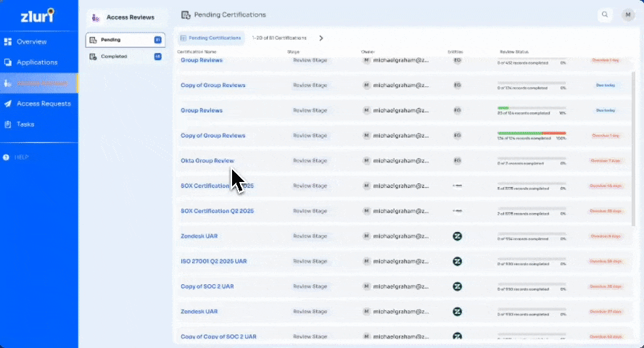Image resolution: width=644 pixels, height=348 pixels.
Task: Open Copy of Group Reviews at 100% completion
Action: [x=212, y=136]
